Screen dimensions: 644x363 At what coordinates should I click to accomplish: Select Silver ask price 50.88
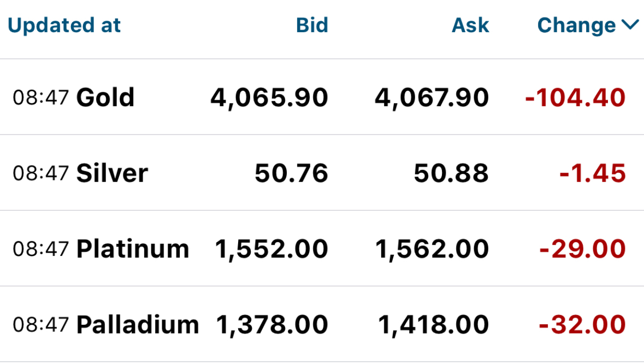451,173
